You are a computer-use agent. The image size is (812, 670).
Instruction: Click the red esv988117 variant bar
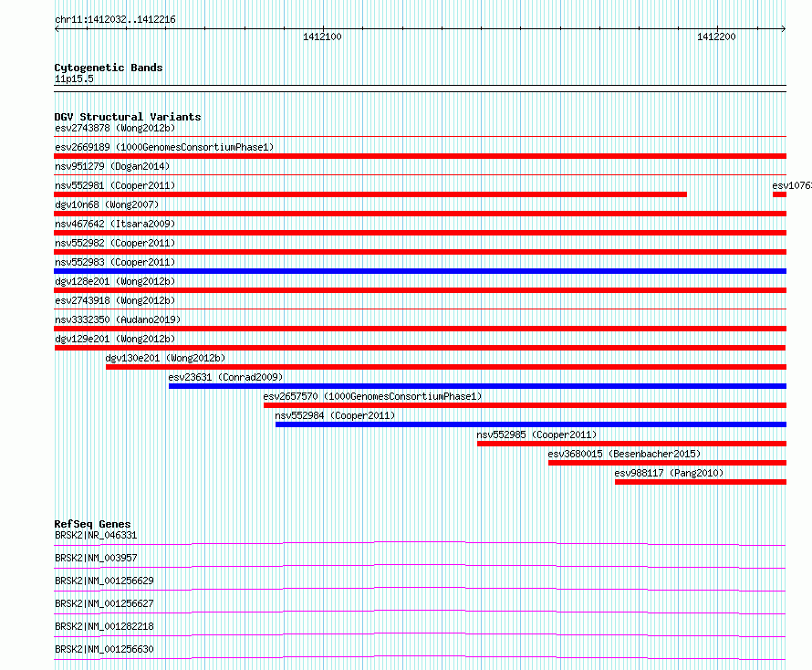tap(701, 482)
